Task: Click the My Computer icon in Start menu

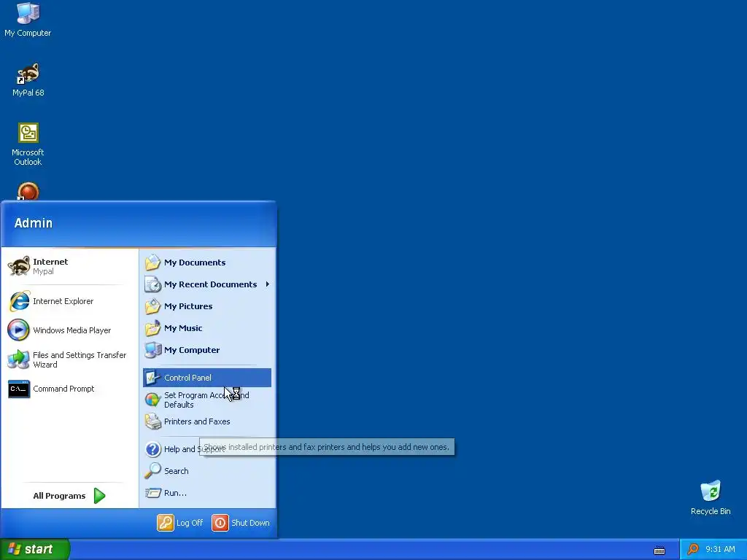Action: click(153, 350)
